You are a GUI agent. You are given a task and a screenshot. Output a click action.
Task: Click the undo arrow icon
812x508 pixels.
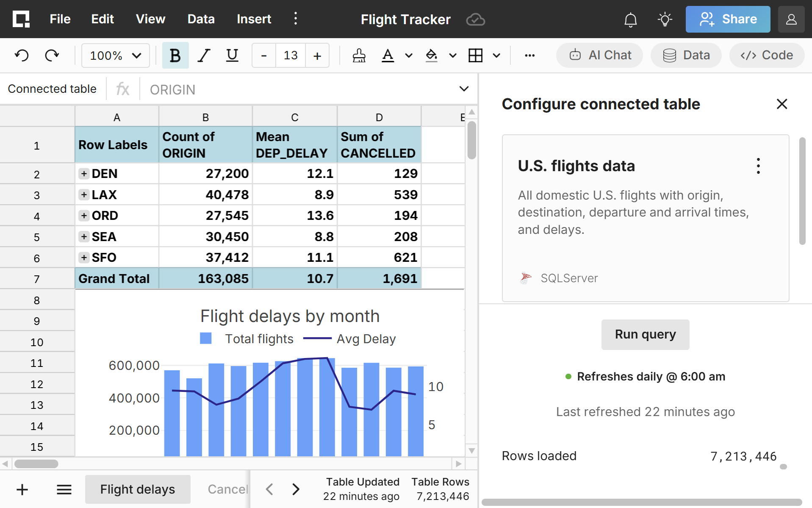(x=22, y=56)
